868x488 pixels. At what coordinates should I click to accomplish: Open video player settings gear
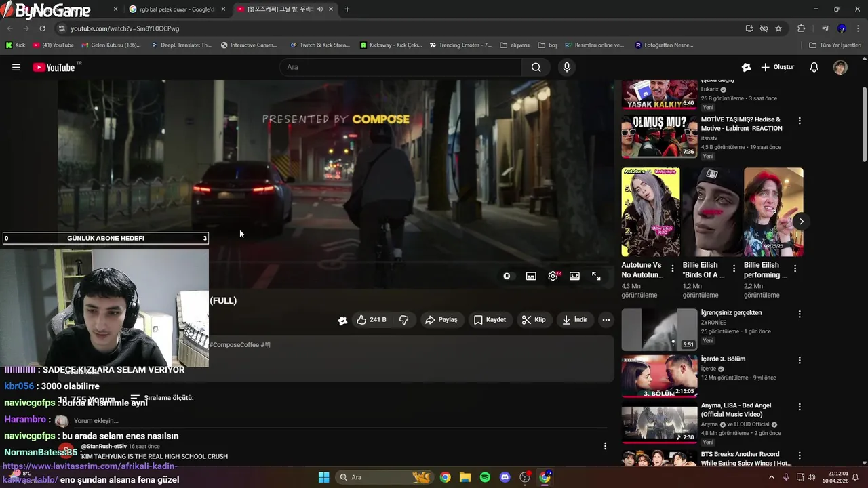point(553,276)
